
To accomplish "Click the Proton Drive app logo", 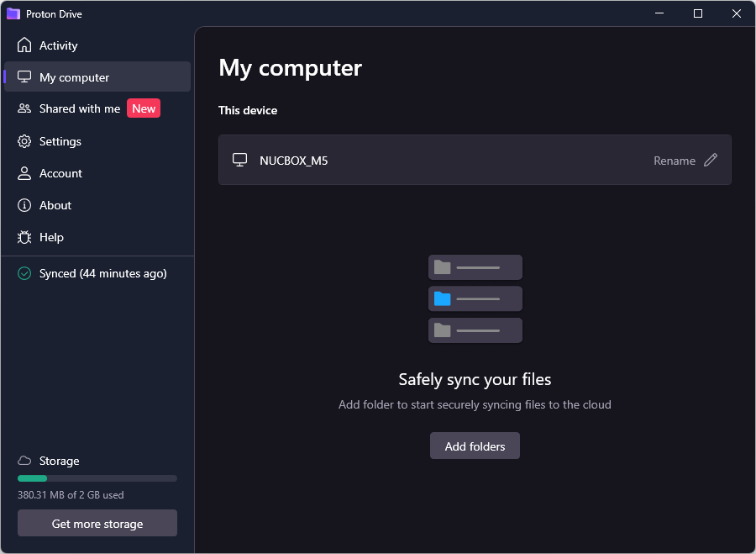I will coord(13,13).
